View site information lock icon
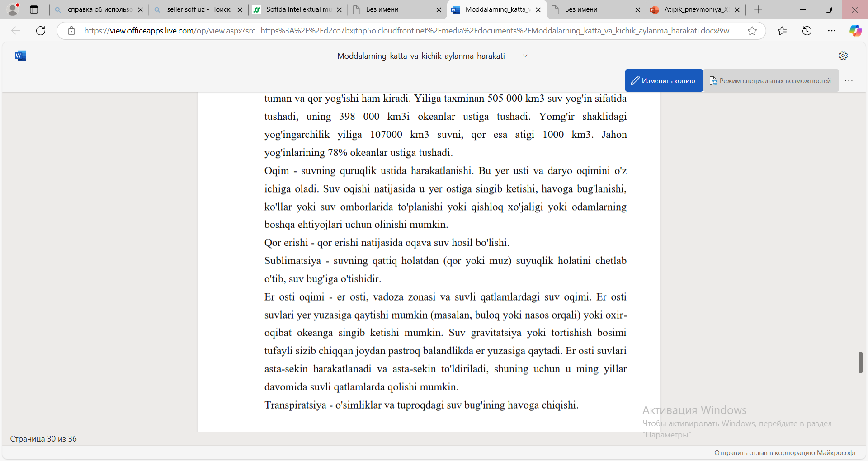The image size is (868, 461). pyautogui.click(x=71, y=31)
